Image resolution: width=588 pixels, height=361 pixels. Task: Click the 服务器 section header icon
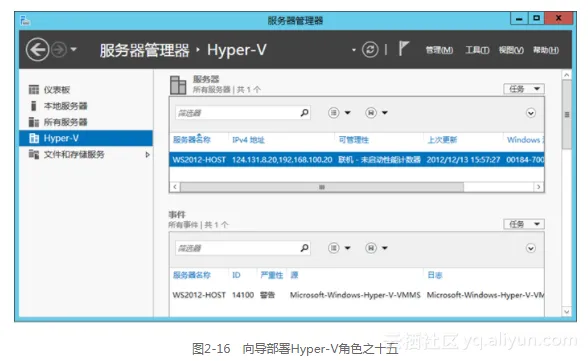click(x=178, y=85)
